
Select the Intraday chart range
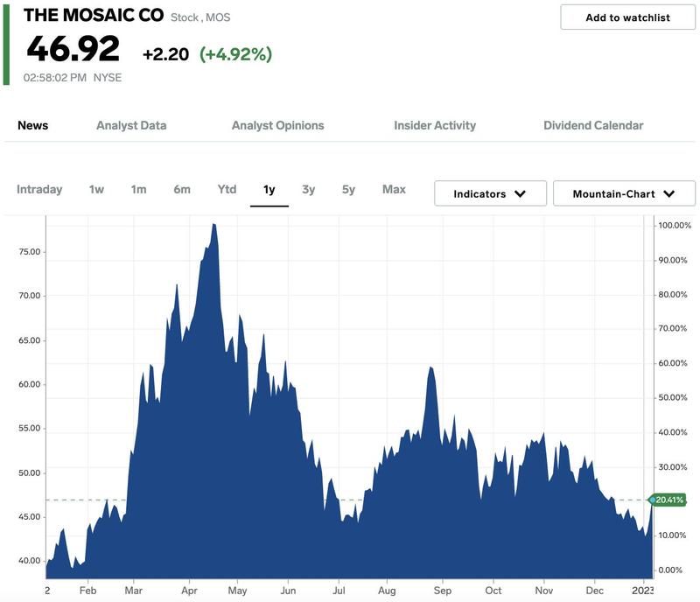(x=39, y=189)
